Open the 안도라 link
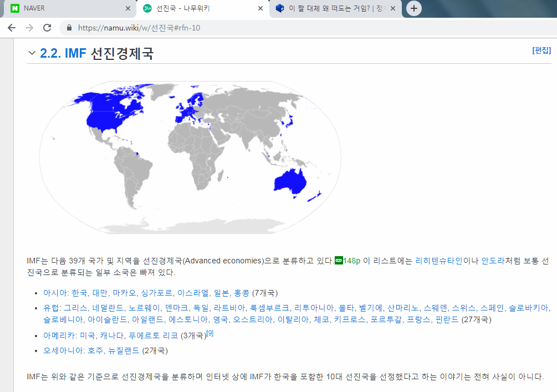The width and height of the screenshot is (557, 392). coord(492,261)
